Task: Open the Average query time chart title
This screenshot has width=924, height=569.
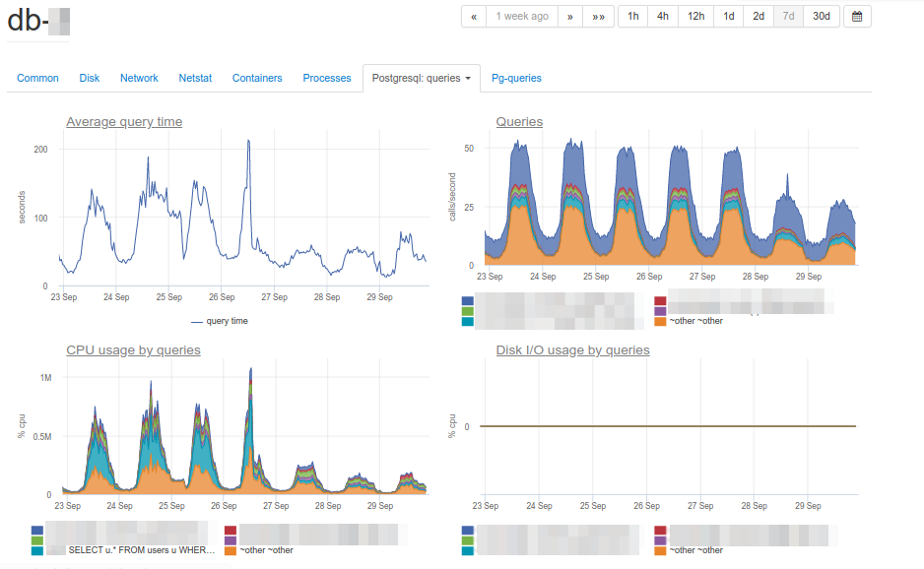Action: coord(124,122)
